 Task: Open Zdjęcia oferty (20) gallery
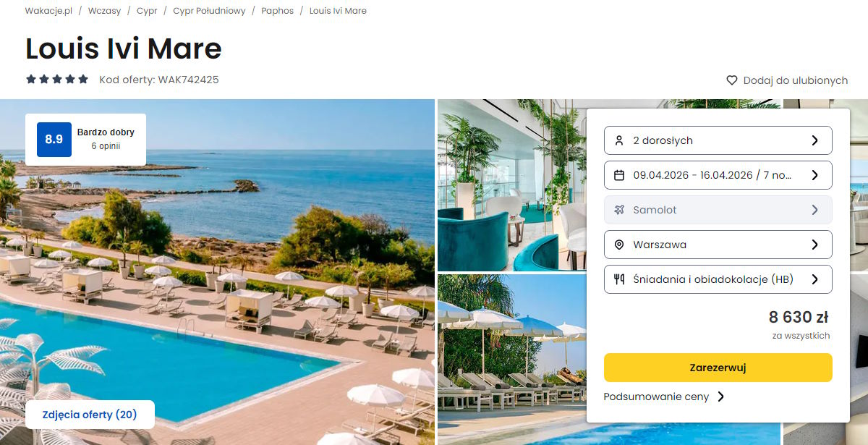[90, 415]
